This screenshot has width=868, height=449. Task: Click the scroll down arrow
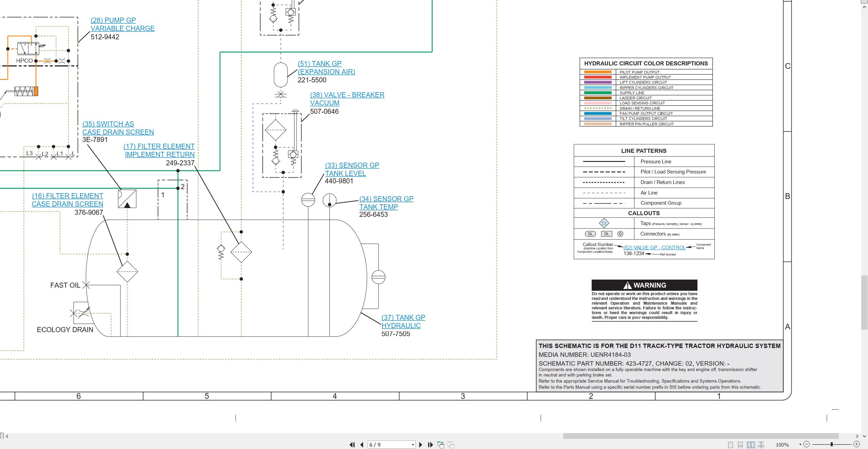[865, 436]
